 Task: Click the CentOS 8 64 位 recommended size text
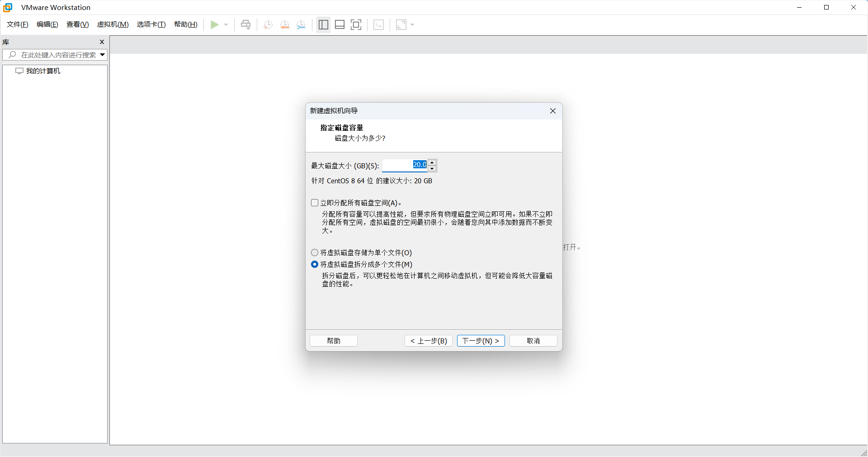pos(372,181)
